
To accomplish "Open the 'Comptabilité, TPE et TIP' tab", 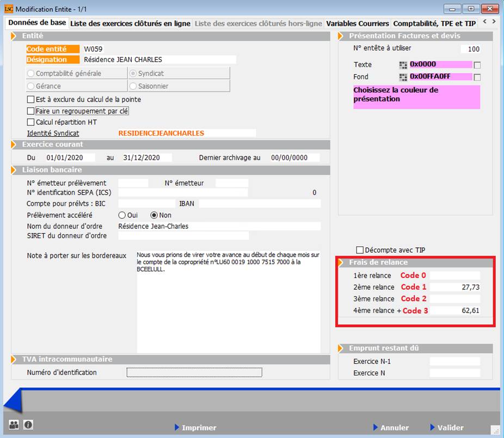I will [434, 23].
